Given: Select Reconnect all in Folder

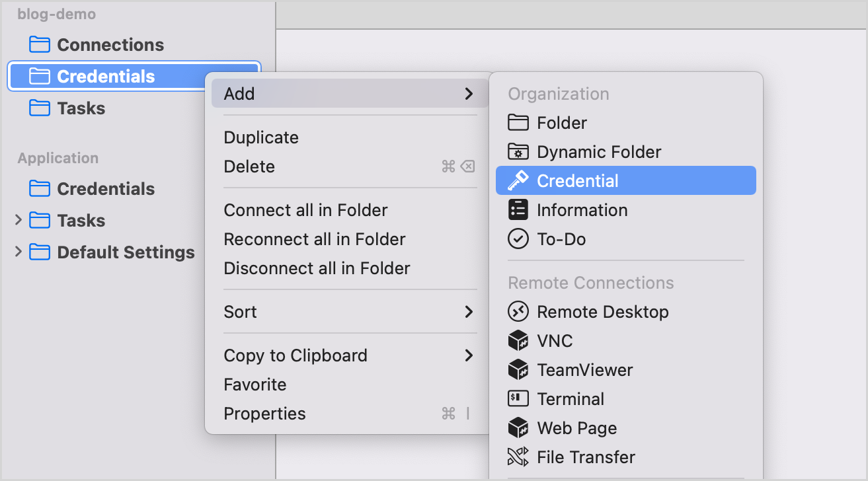Looking at the screenshot, I should click(x=350, y=239).
